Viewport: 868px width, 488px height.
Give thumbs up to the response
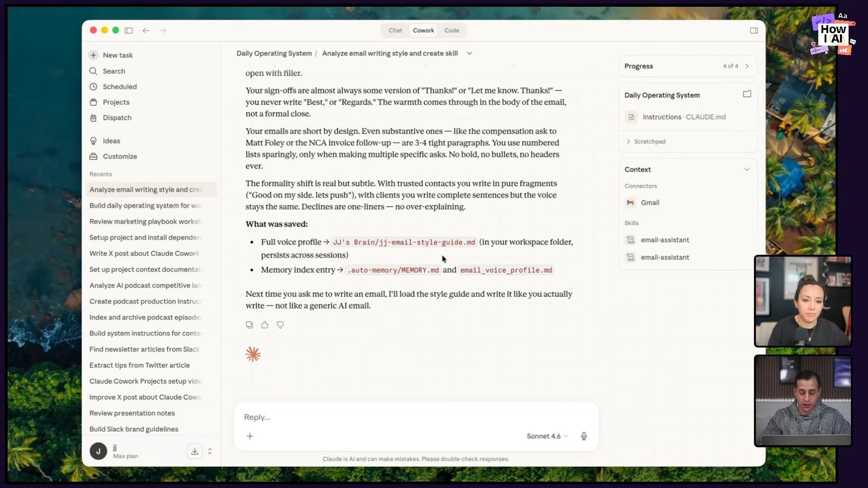(265, 325)
